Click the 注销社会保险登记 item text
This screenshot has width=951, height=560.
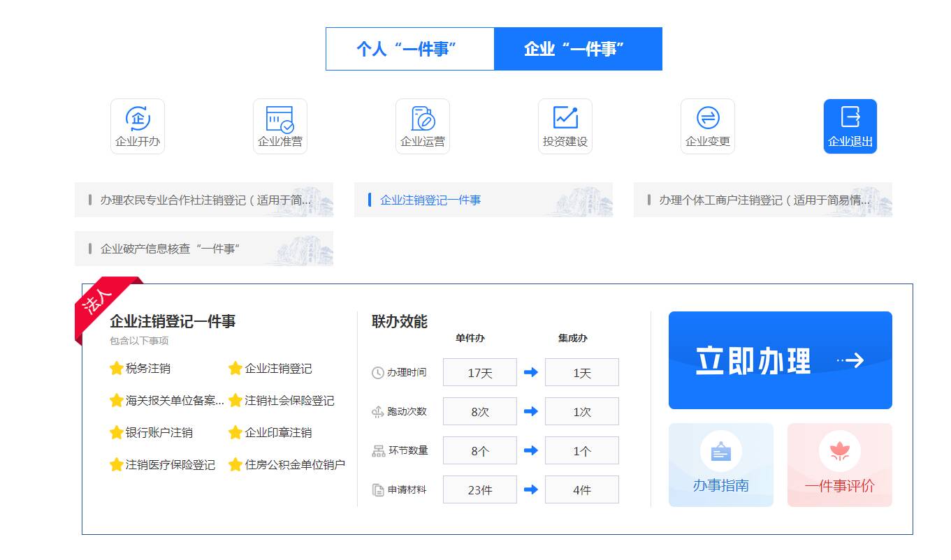tap(289, 400)
